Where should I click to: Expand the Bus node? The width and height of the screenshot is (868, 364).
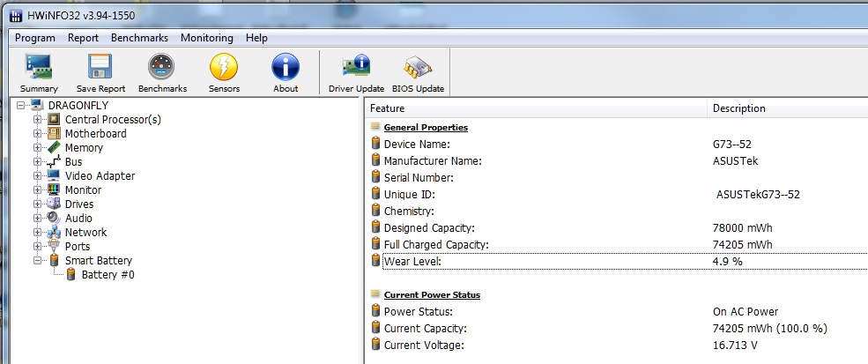coord(37,162)
